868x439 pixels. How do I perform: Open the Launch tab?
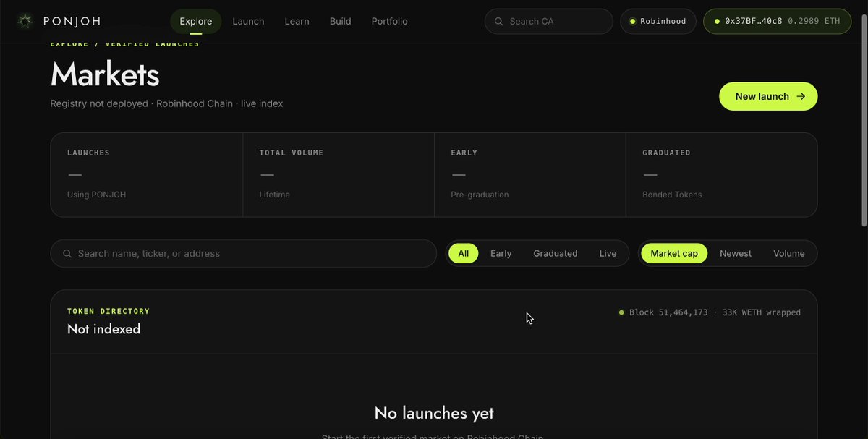click(x=248, y=22)
